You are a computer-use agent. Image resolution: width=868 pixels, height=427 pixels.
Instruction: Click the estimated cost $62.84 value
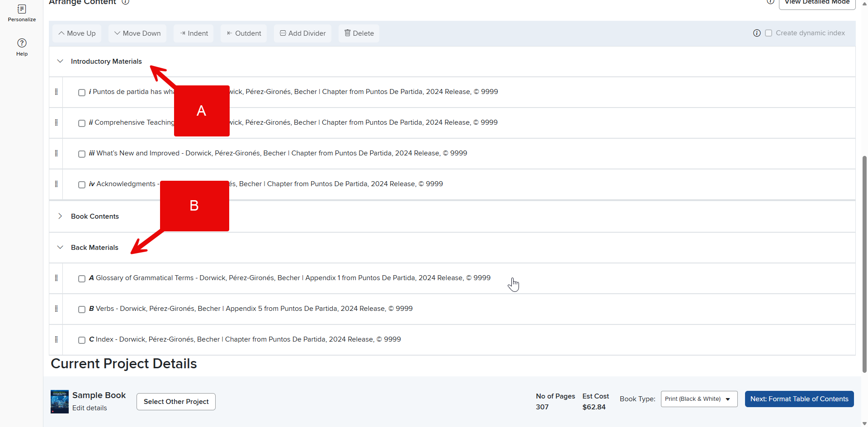[x=594, y=407]
